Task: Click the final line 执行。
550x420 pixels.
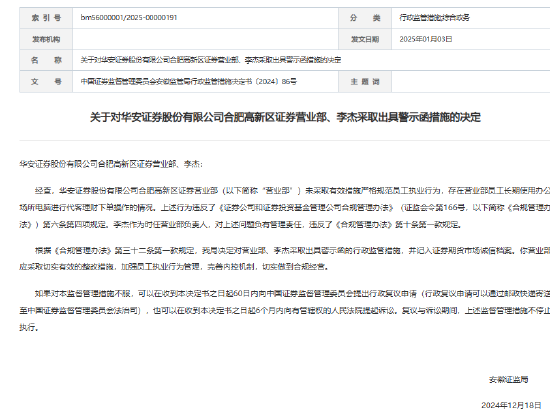Action: tap(29, 327)
